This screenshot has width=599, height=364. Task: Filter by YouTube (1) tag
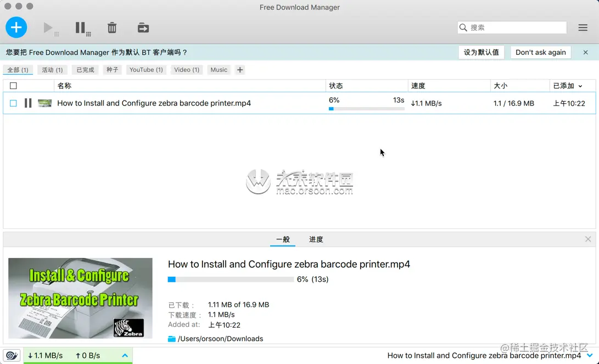(146, 70)
